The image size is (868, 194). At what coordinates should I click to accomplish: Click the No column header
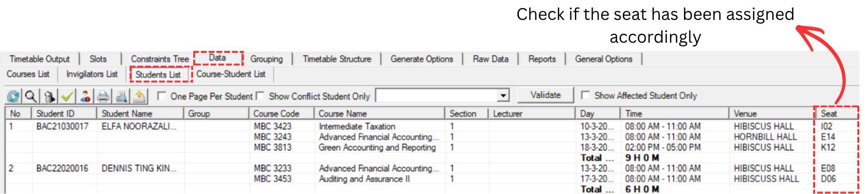coord(18,113)
